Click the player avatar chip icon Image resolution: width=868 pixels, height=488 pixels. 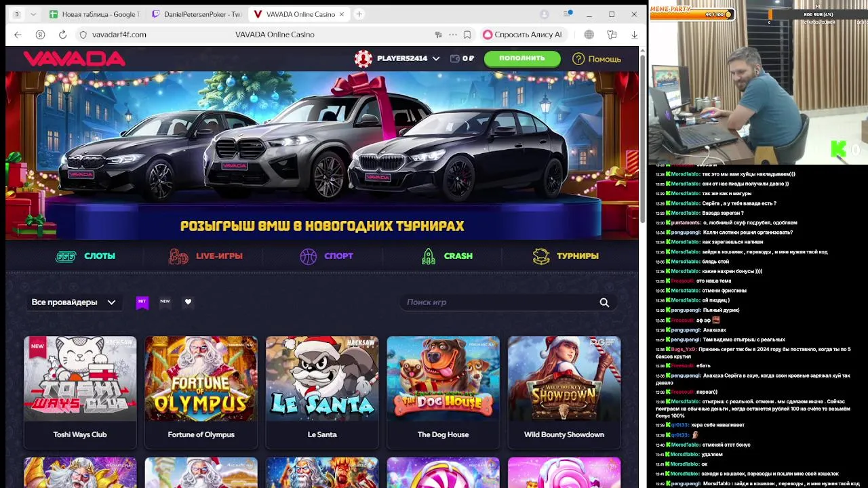click(363, 59)
